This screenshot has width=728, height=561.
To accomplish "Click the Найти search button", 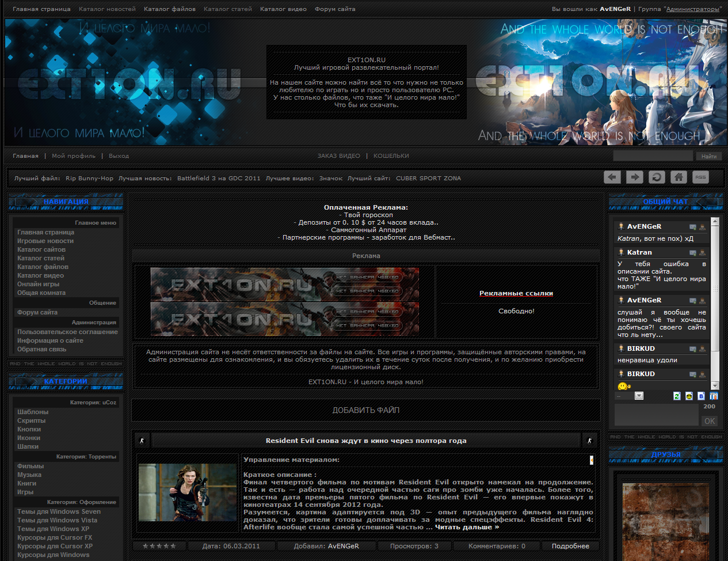I will 709,156.
